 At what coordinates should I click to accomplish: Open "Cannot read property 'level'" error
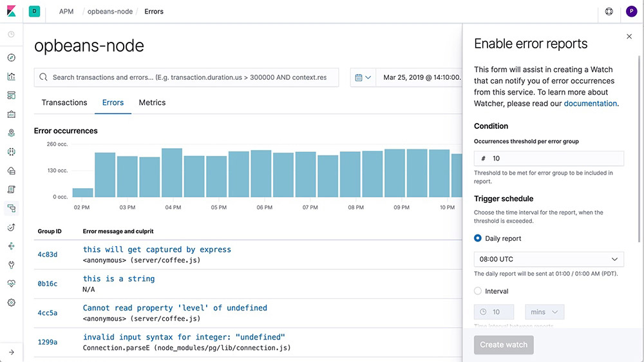pos(175,308)
